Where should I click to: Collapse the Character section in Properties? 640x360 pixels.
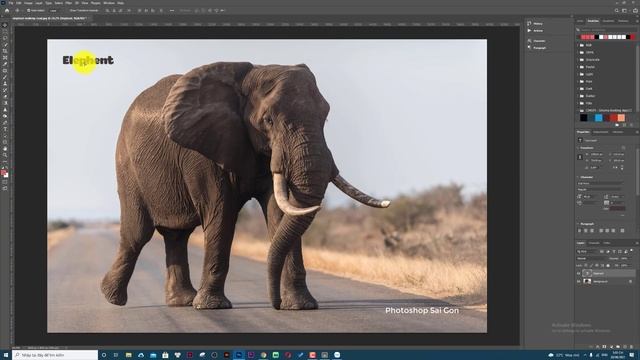click(x=578, y=177)
